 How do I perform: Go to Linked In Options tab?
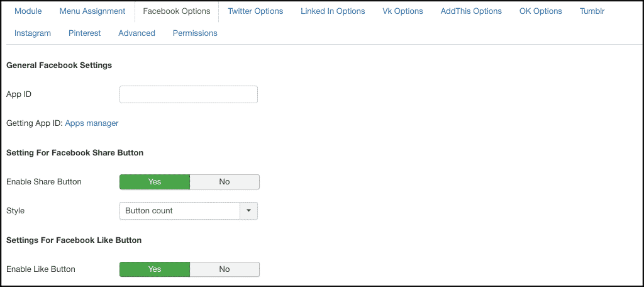[x=333, y=11]
